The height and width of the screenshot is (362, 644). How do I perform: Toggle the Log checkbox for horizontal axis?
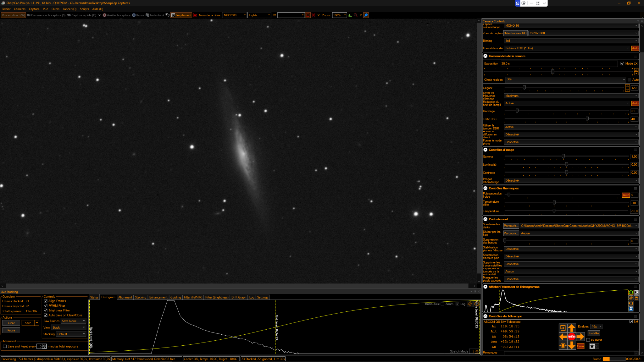(458, 304)
